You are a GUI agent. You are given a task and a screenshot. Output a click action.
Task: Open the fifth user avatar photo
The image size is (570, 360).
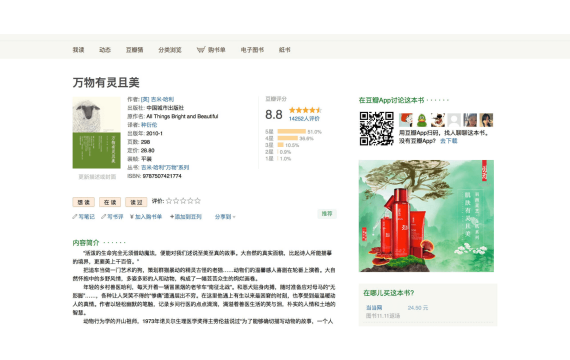[x=470, y=120]
